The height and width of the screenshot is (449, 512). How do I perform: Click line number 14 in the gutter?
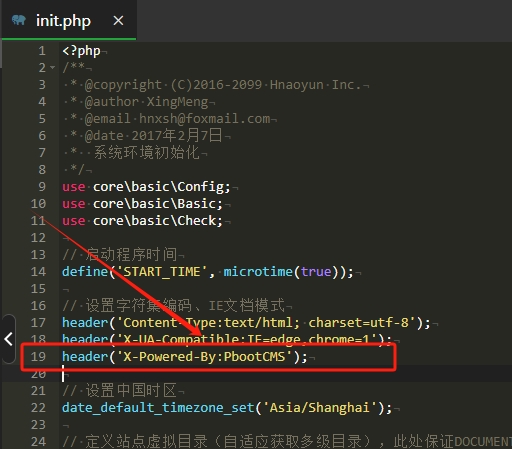[x=38, y=272]
